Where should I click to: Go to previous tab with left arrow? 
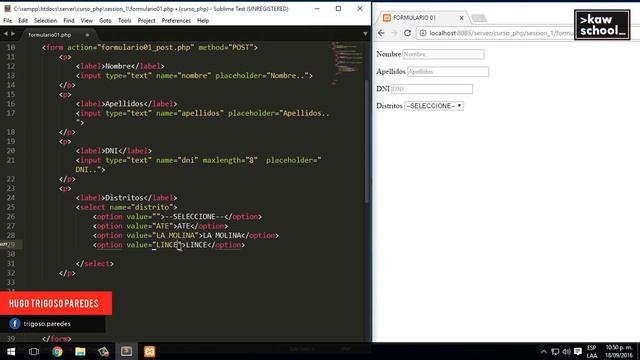[x=5, y=34]
